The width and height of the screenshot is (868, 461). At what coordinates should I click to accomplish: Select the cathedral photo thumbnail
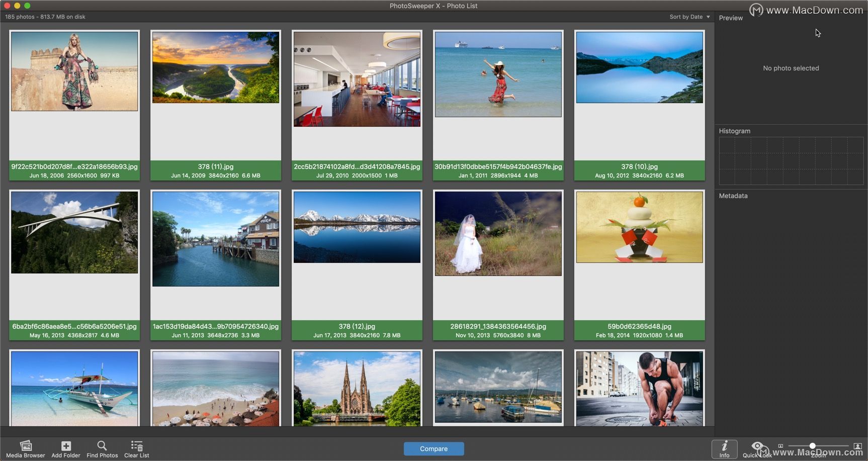click(x=357, y=389)
